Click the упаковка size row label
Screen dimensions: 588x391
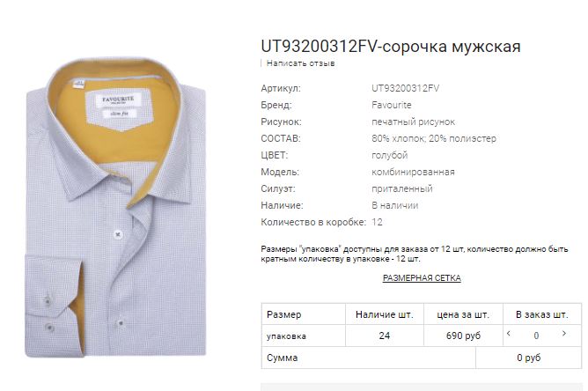pyautogui.click(x=286, y=336)
